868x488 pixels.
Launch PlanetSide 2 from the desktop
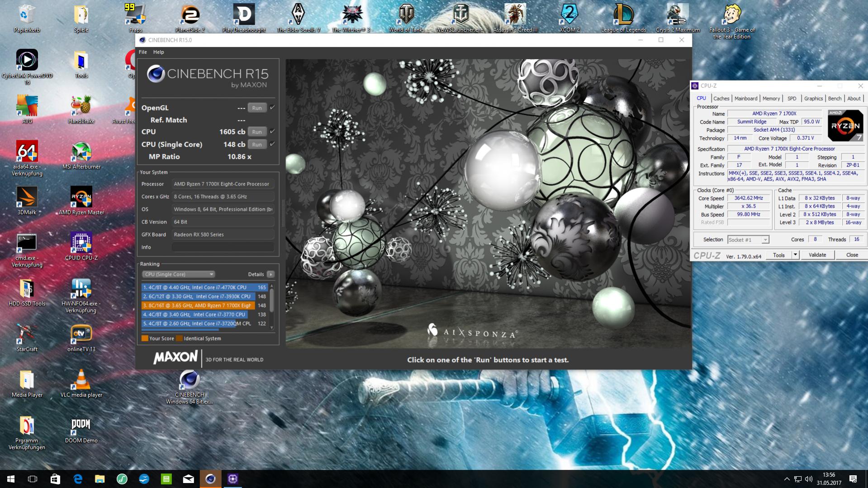pos(190,18)
